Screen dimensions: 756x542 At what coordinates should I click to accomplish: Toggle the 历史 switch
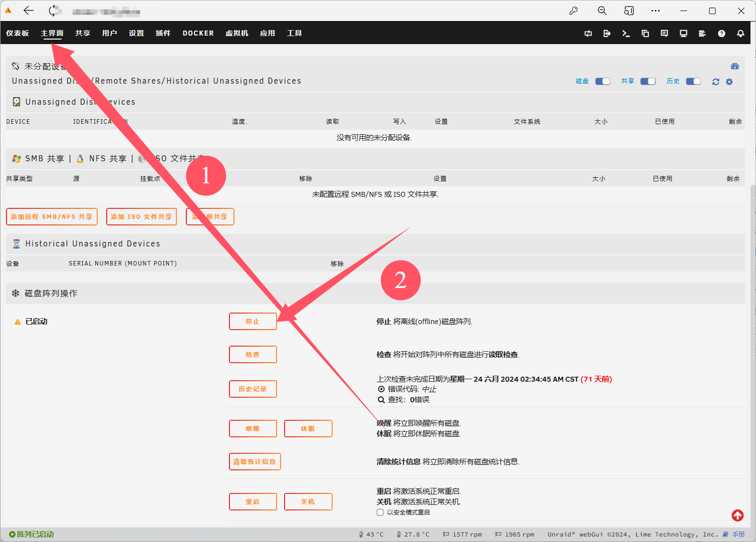[x=693, y=81]
